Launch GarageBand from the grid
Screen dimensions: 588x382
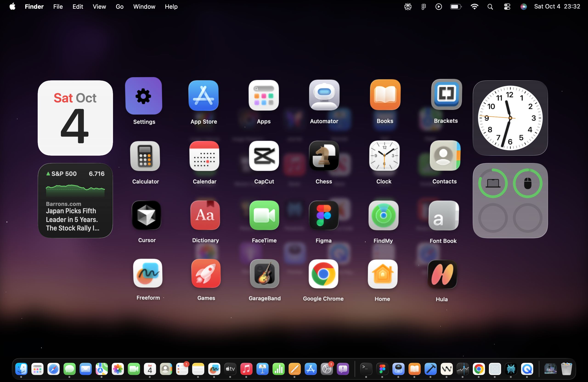click(x=264, y=274)
